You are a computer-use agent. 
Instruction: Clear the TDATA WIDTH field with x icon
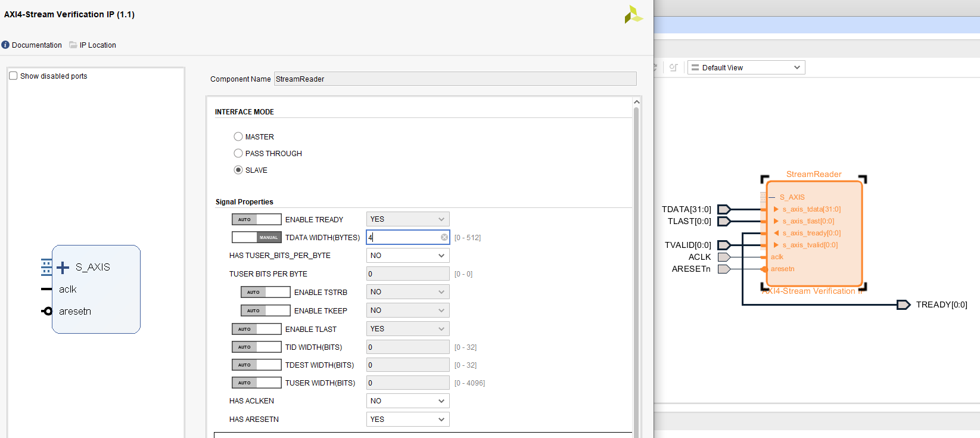point(444,237)
